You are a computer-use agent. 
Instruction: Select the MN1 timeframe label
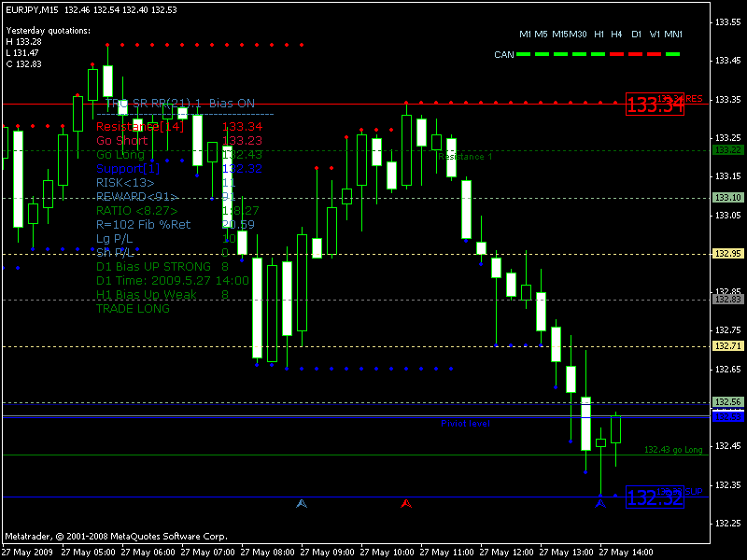click(x=673, y=35)
